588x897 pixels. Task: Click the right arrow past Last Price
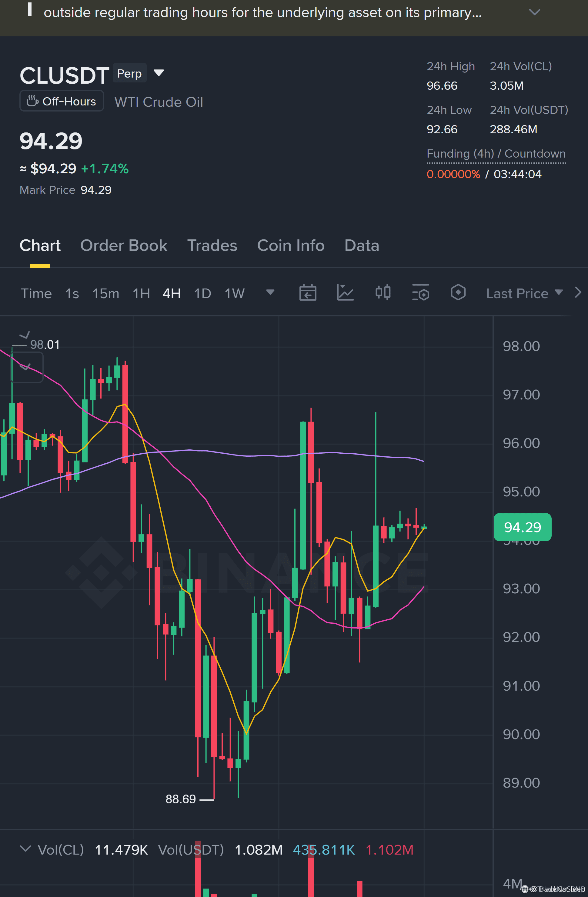tap(578, 292)
